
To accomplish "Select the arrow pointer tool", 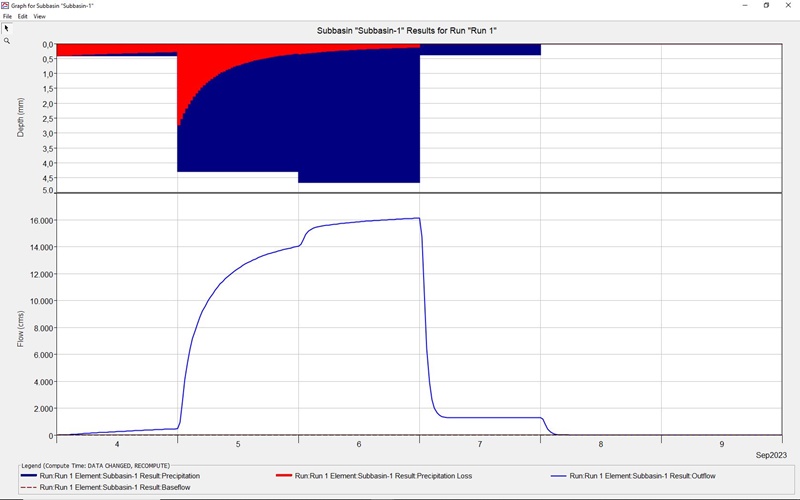I will [x=6, y=28].
